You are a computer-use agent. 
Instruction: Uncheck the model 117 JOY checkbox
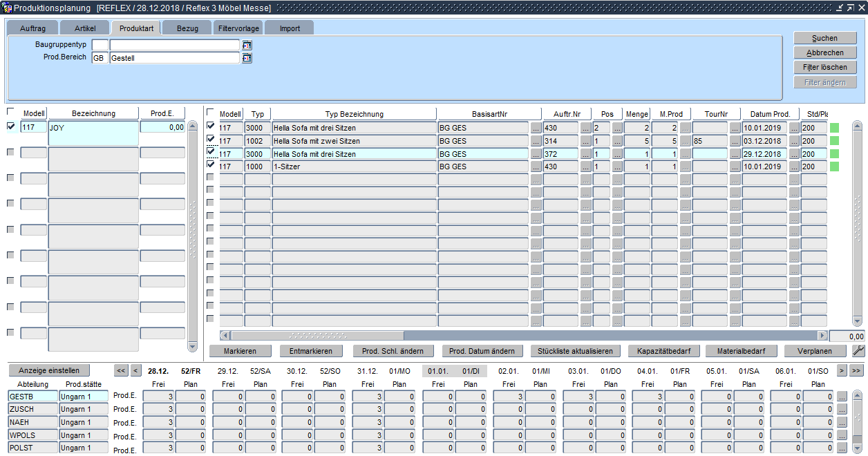(10, 126)
